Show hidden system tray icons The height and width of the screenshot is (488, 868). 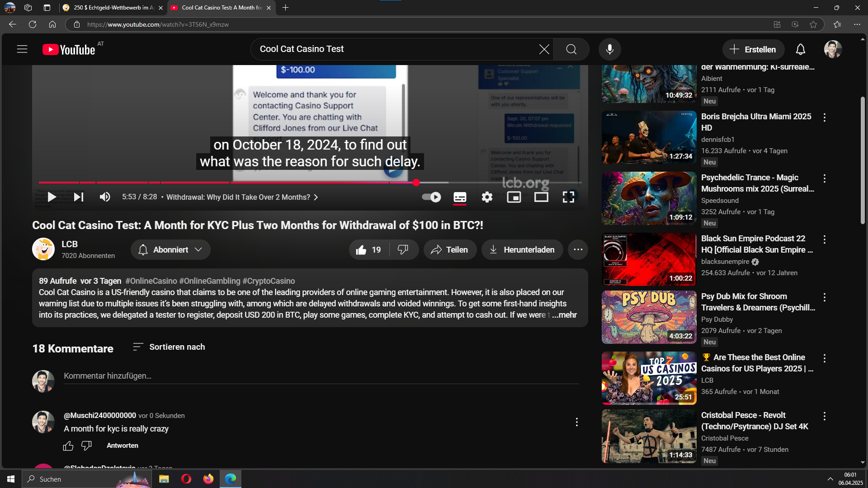pos(830,479)
